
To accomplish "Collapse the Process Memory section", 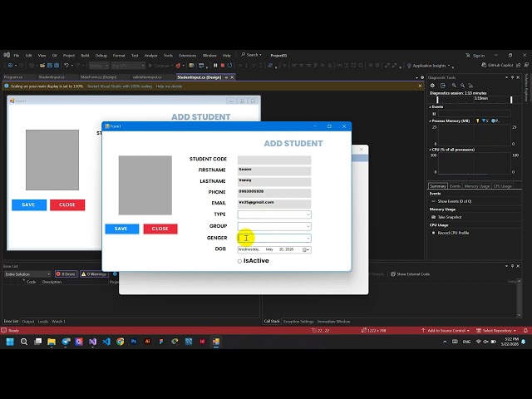I will tap(431, 121).
